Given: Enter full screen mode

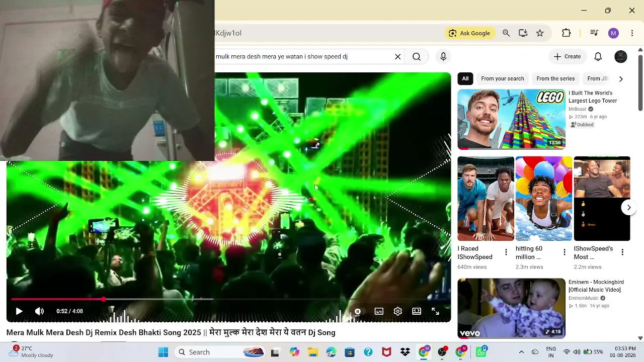Looking at the screenshot, I should coord(435,311).
